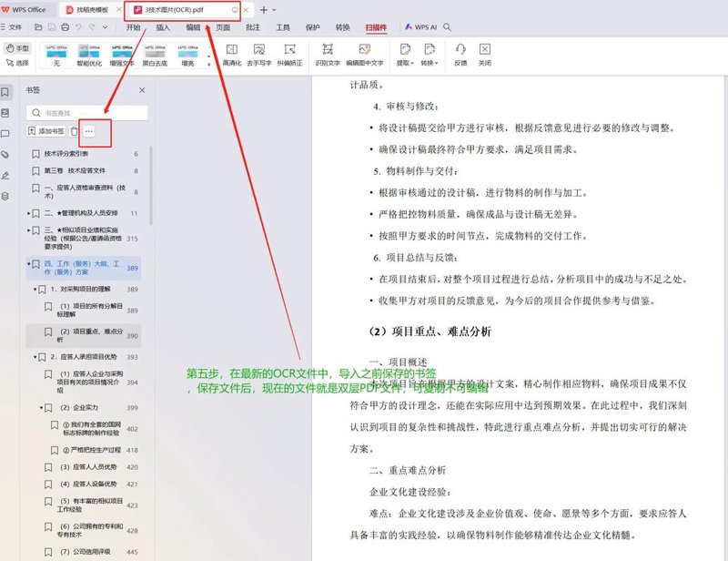The image size is (728, 561).
Task: Open the 提取 extract dropdown
Action: [x=405, y=55]
